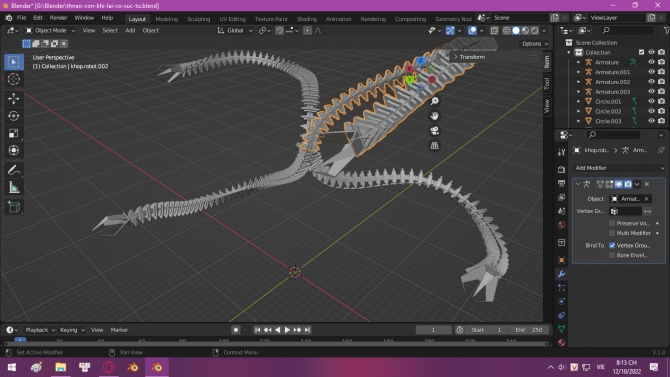Viewport: 670px width, 377px height.
Task: Jump to the timeline end frame
Action: [307, 330]
